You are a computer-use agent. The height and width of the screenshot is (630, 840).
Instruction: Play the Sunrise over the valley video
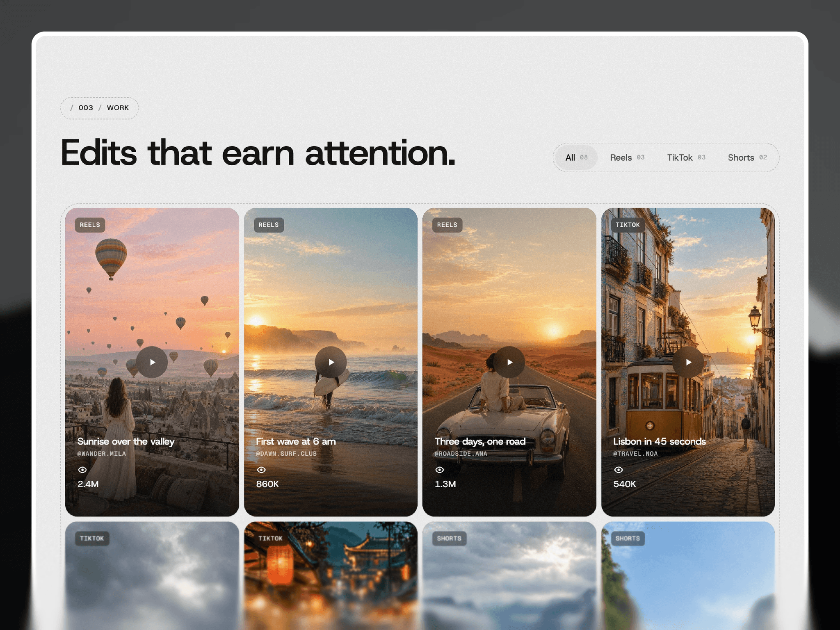click(x=152, y=362)
